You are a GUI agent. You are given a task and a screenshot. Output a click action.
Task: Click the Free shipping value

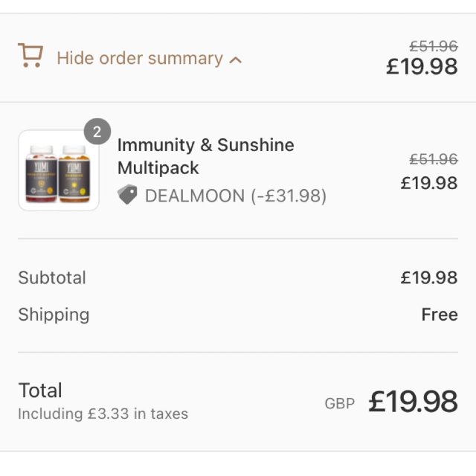439,315
